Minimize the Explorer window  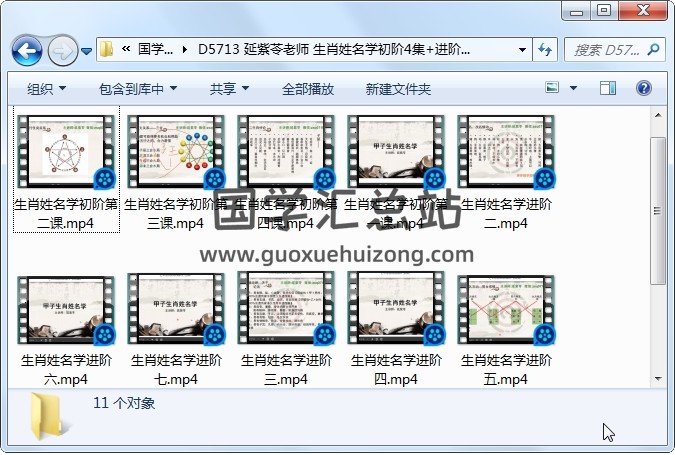click(x=576, y=11)
